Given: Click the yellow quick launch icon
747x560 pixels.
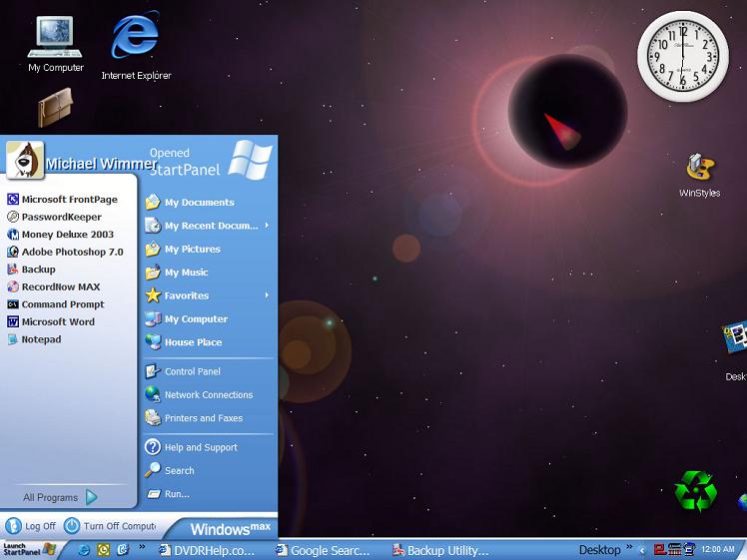Looking at the screenshot, I should click(x=104, y=550).
